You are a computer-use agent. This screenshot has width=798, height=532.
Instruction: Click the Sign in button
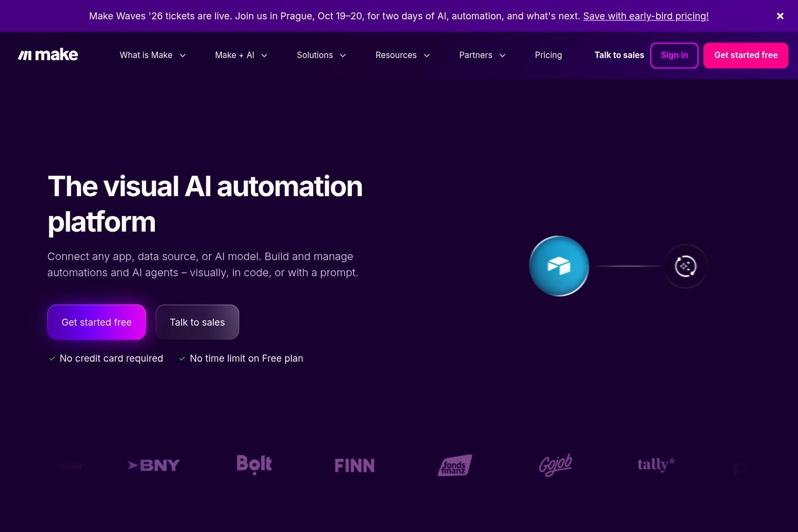coord(674,55)
